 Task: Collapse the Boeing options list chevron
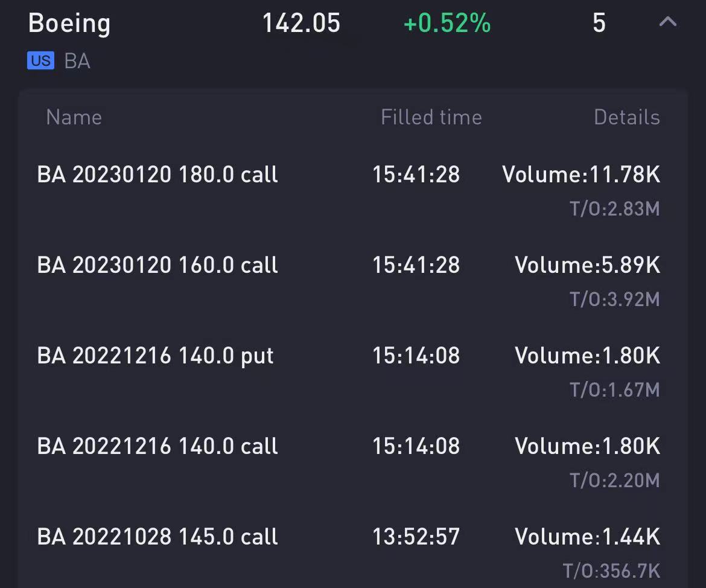pyautogui.click(x=668, y=22)
